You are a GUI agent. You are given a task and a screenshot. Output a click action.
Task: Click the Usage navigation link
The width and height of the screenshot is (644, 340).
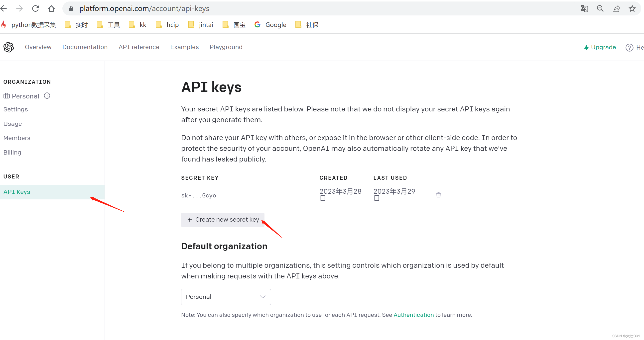(13, 124)
